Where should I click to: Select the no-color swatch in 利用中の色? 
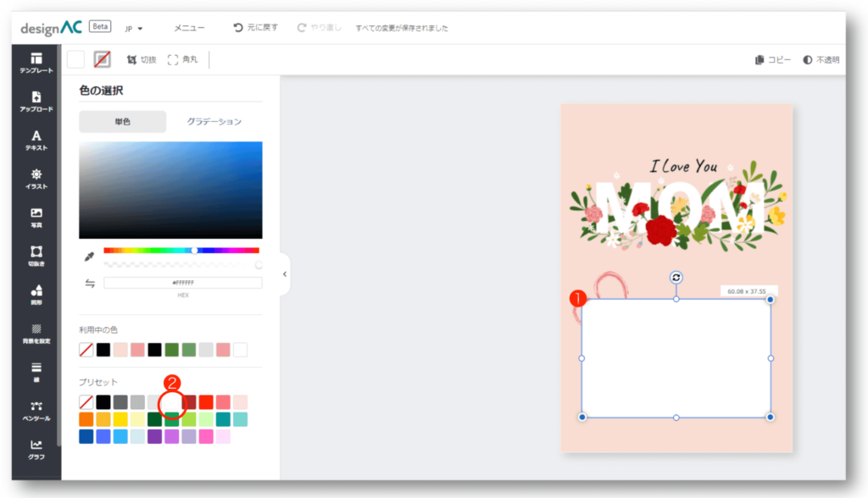86,350
